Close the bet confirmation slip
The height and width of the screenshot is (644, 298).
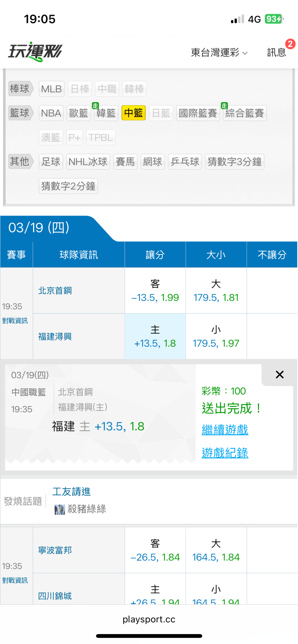click(x=280, y=374)
